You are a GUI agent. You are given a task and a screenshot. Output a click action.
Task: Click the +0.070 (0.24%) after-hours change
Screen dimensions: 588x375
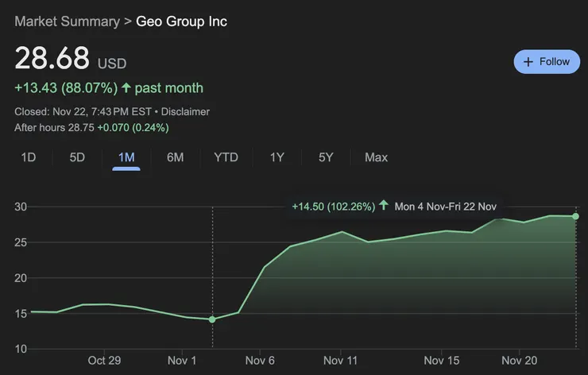tap(133, 128)
